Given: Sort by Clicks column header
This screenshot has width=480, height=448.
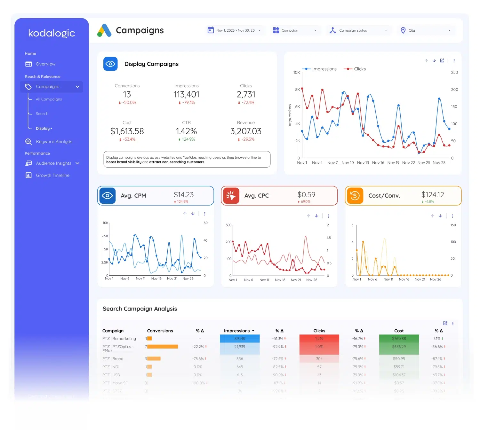Looking at the screenshot, I should (x=319, y=331).
